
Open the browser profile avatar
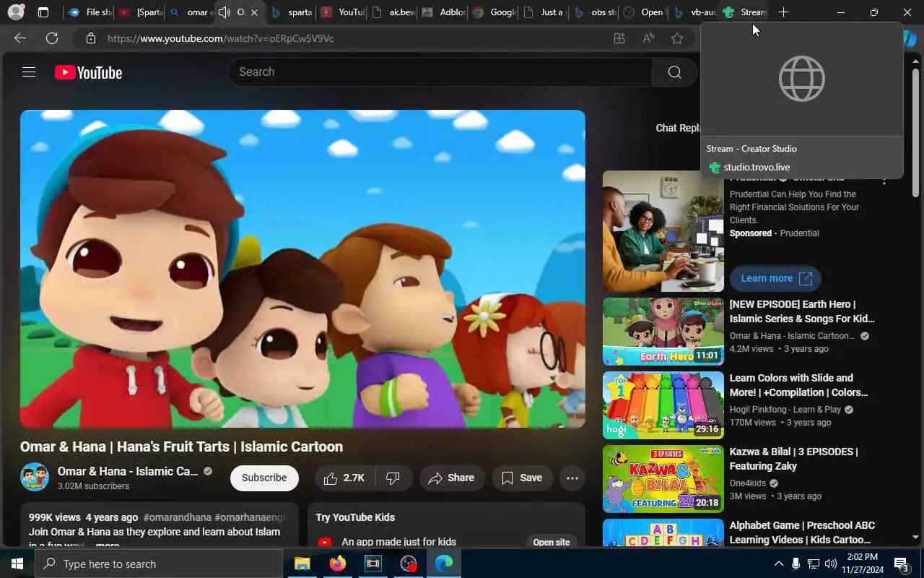tap(15, 12)
